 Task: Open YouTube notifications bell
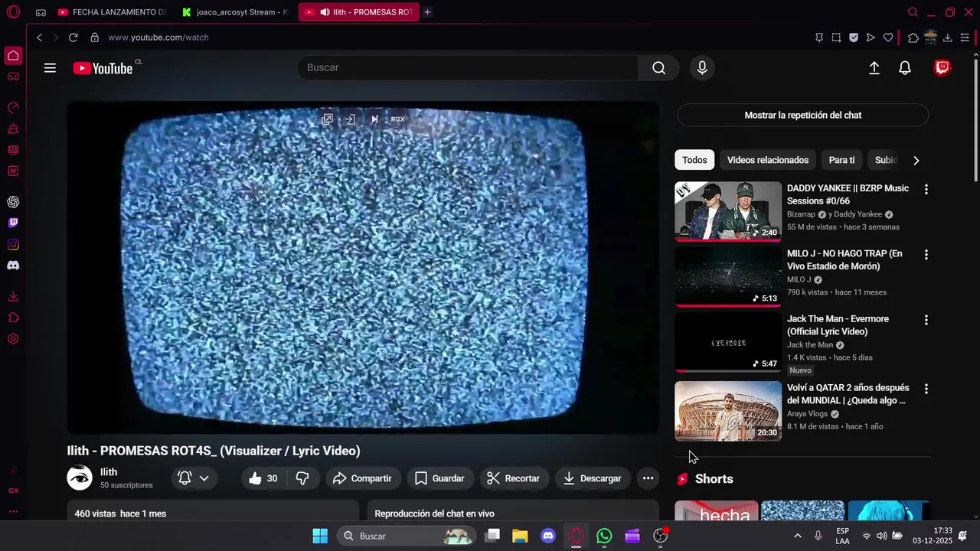905,68
